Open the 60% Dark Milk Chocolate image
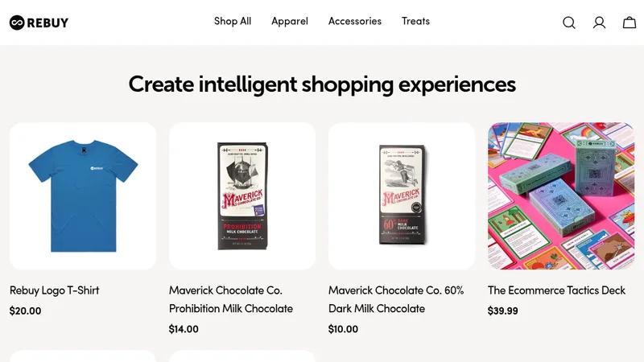644x362 pixels. [x=402, y=195]
